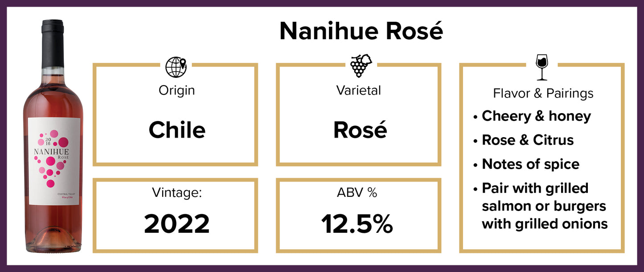
Task: Select the 12.5% alcohol value
Action: pyautogui.click(x=357, y=224)
